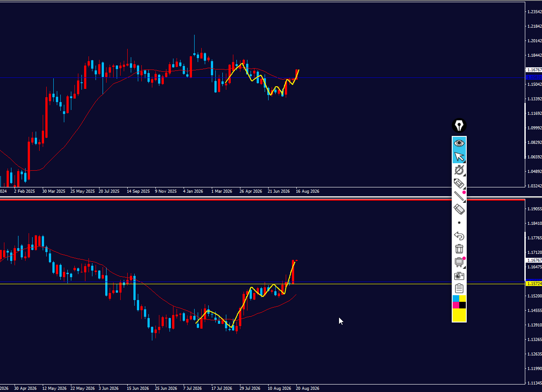Pick the small yellow color swatch
This screenshot has width=542, height=392.
tap(463, 298)
